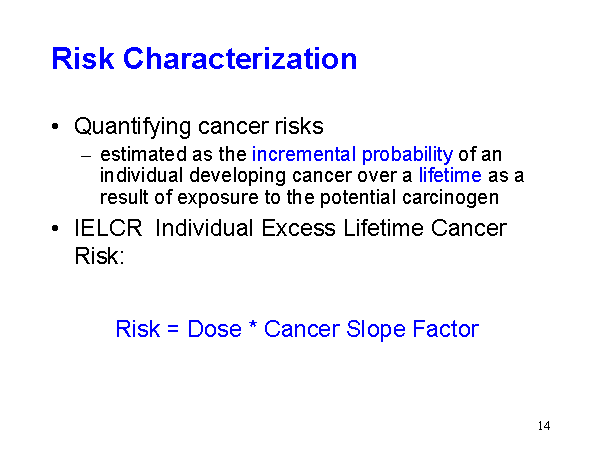Image resolution: width=600 pixels, height=450 pixels.
Task: Click the bullet dot before "Quantifying"
Action: [x=56, y=128]
